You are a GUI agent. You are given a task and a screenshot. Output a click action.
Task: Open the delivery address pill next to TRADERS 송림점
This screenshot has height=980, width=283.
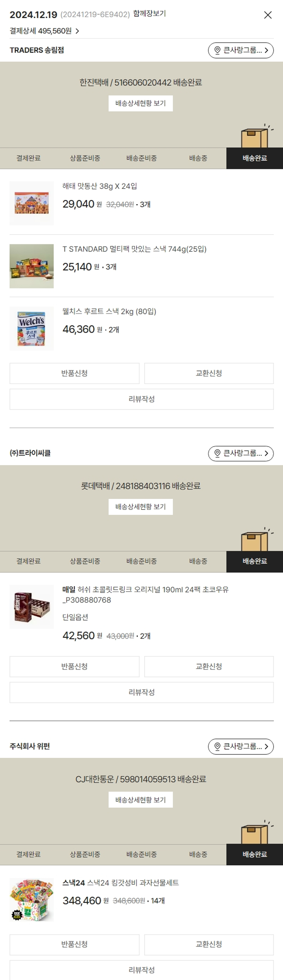point(241,50)
